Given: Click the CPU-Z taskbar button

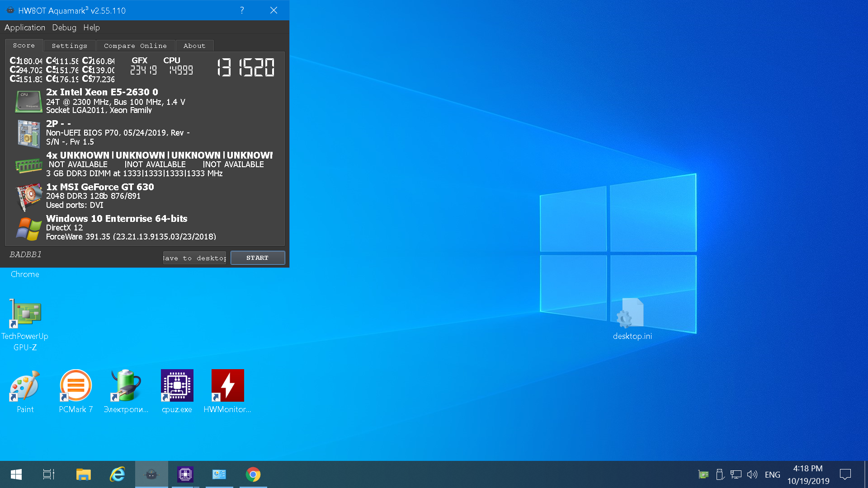Looking at the screenshot, I should [185, 474].
